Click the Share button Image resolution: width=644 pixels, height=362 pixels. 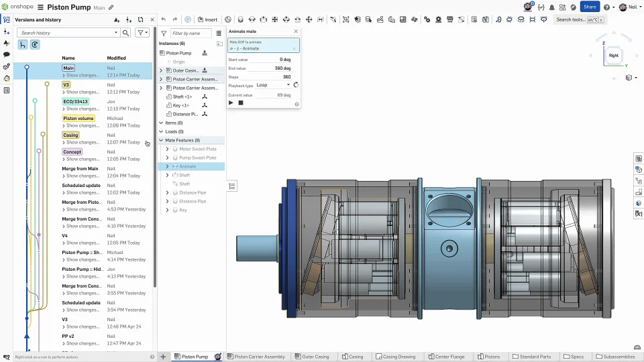click(590, 7)
